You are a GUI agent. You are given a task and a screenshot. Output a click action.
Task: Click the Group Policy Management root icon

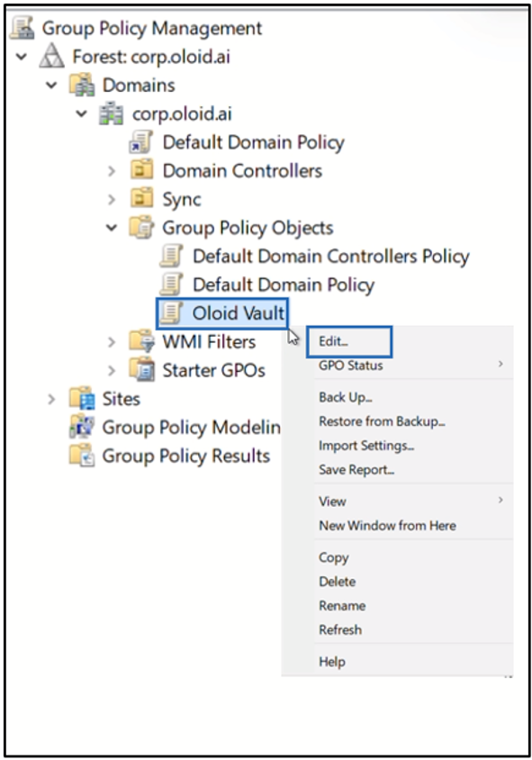23,28
